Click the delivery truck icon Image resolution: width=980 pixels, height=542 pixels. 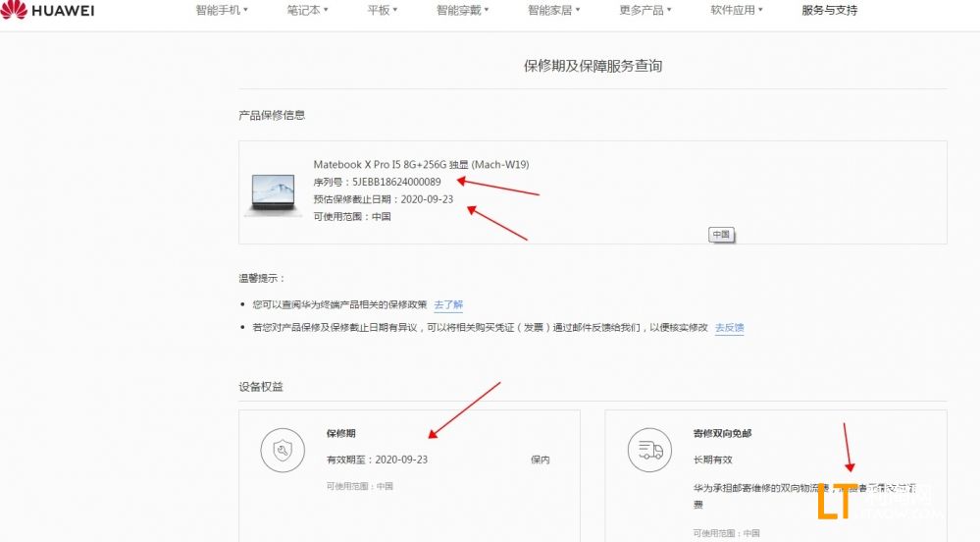coord(650,450)
